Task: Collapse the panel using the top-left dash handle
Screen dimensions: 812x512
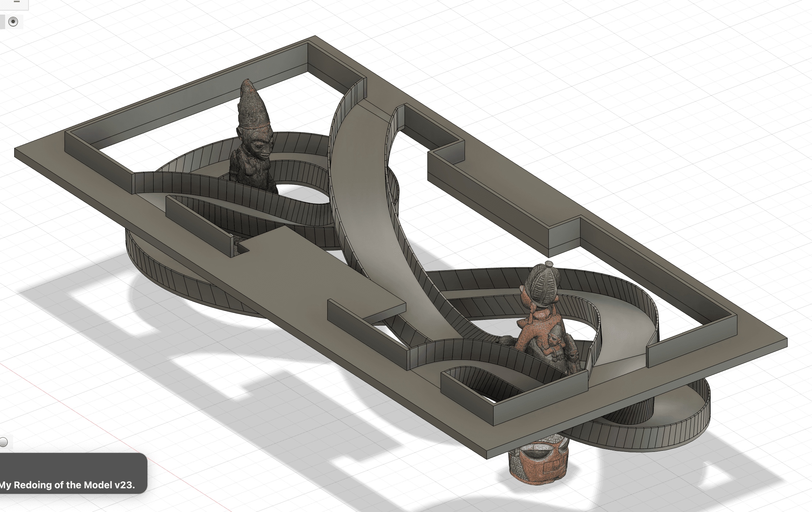Action: [16, 2]
